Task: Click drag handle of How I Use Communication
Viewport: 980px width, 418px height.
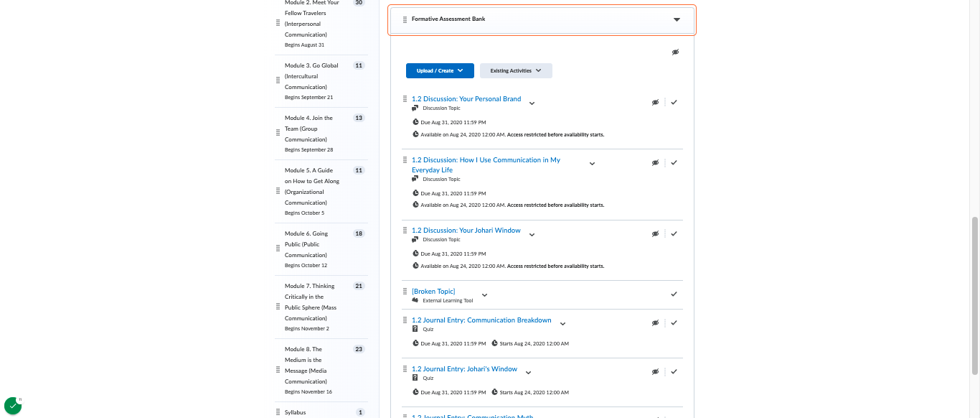Action: (405, 159)
